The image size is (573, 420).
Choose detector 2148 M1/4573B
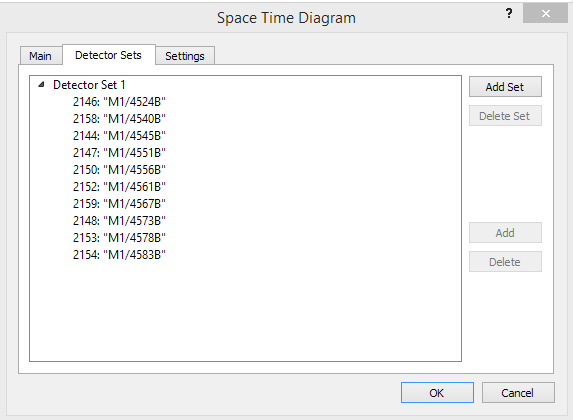[119, 221]
